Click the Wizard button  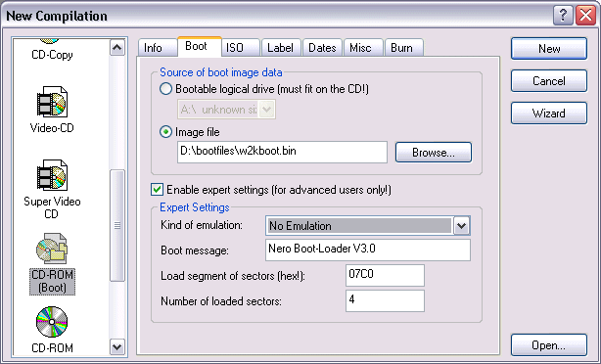coord(549,114)
